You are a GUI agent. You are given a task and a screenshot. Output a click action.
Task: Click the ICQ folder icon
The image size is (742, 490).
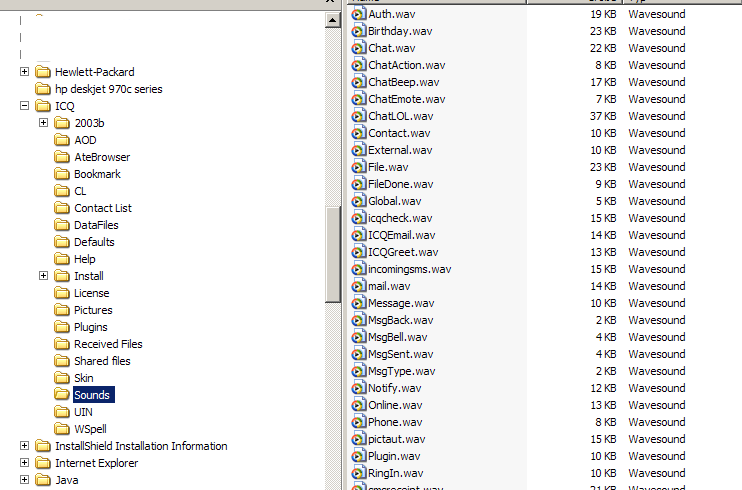(x=43, y=106)
